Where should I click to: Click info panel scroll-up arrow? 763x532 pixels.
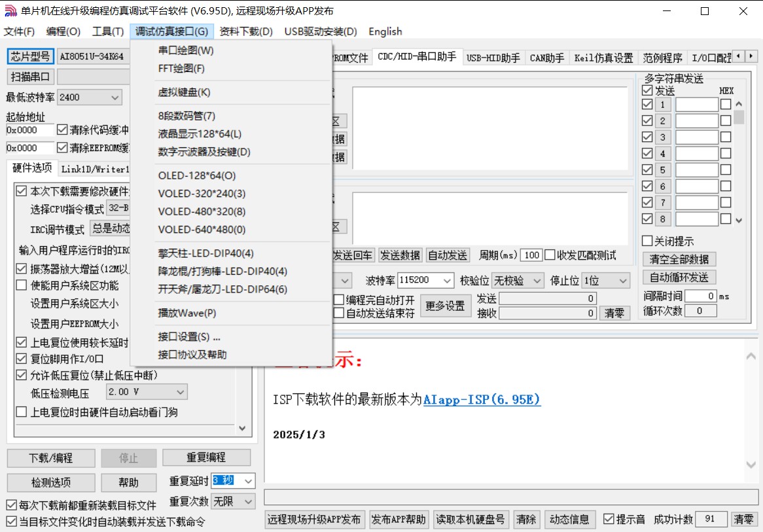[x=751, y=356]
